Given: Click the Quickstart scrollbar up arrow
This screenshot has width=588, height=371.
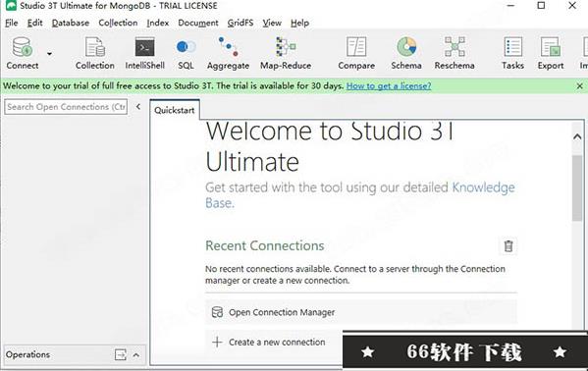Looking at the screenshot, I should [577, 137].
